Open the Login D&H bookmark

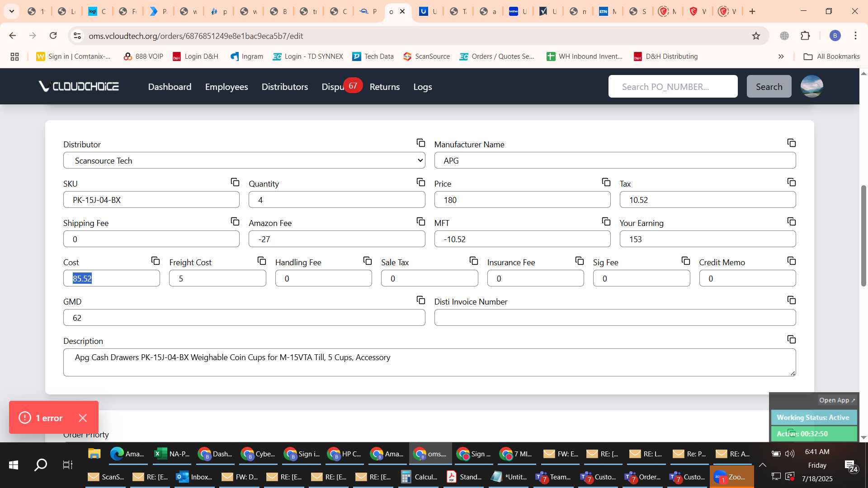[x=196, y=56]
